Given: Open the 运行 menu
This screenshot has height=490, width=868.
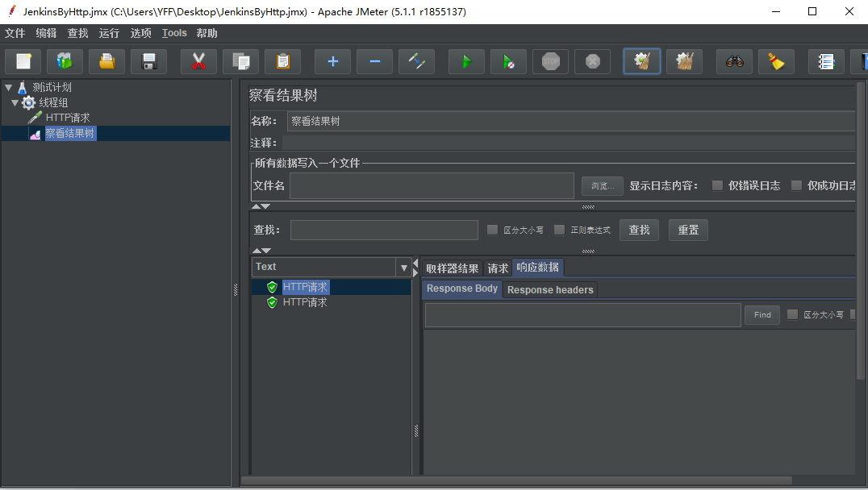Looking at the screenshot, I should coord(109,33).
